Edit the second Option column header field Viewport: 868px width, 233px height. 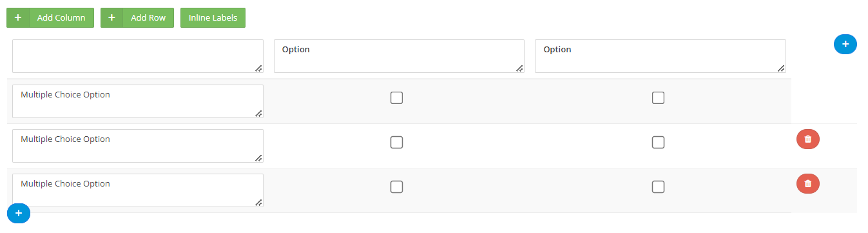pos(661,56)
